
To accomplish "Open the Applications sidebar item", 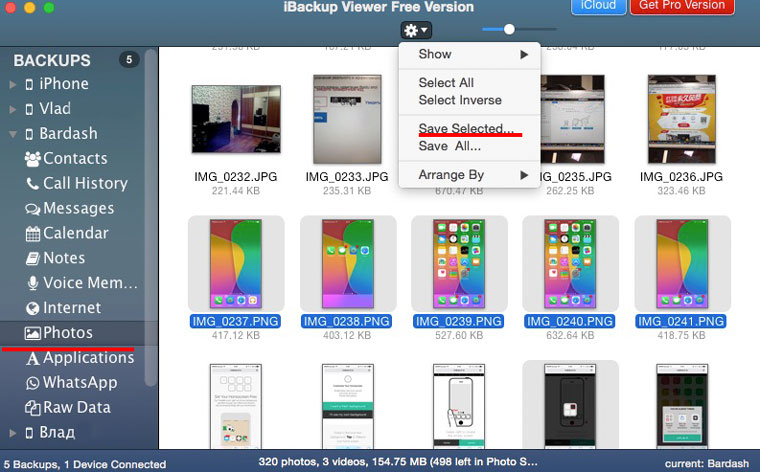I will pos(88,358).
